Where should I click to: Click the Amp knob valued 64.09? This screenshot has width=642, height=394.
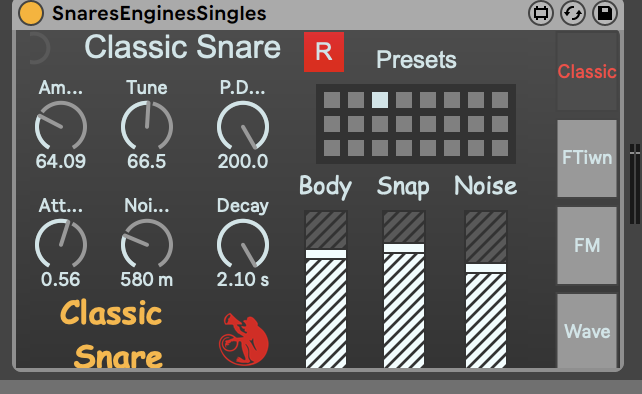61,126
